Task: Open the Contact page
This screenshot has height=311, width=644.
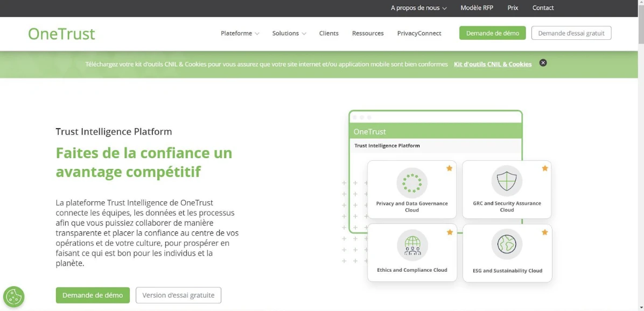Action: (x=543, y=8)
